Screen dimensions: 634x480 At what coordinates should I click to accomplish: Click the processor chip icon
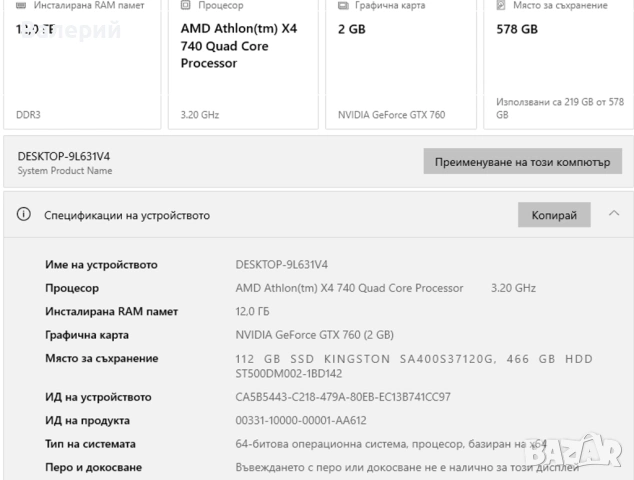(185, 5)
